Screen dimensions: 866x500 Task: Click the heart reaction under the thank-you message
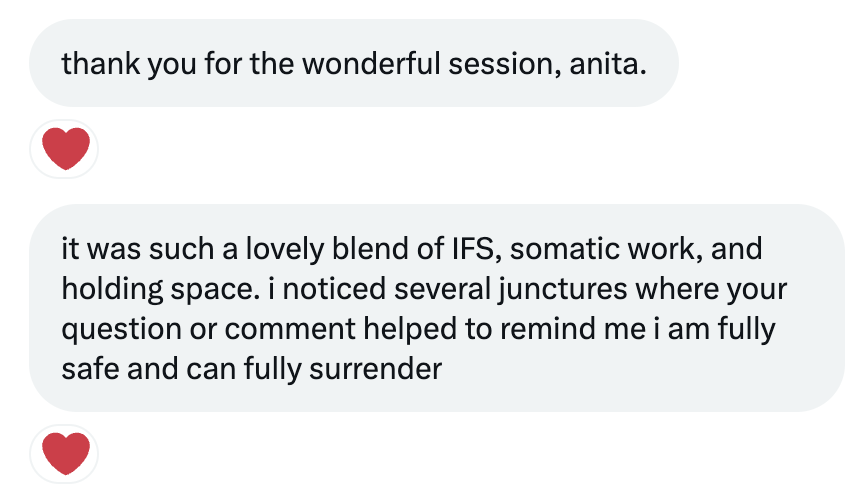point(64,149)
